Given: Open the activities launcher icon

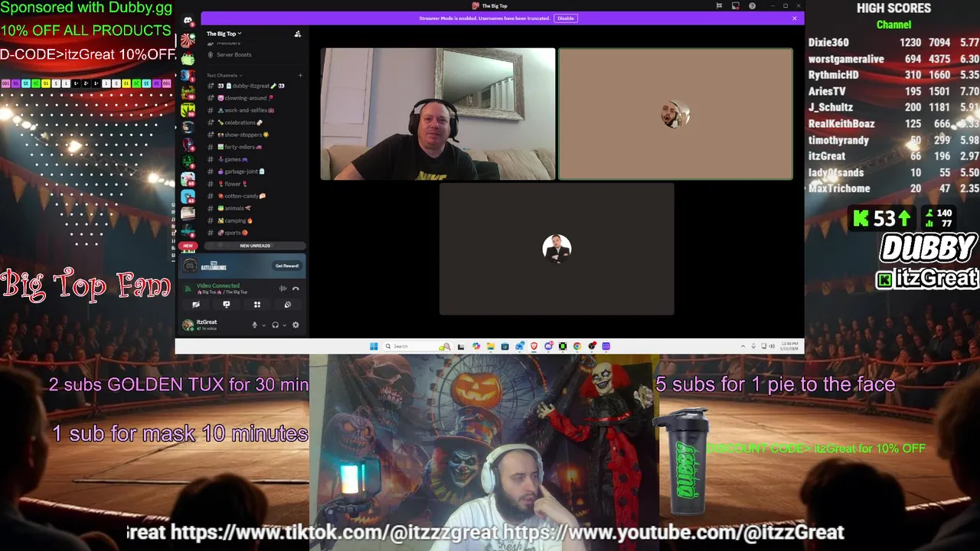Looking at the screenshot, I should [x=257, y=305].
